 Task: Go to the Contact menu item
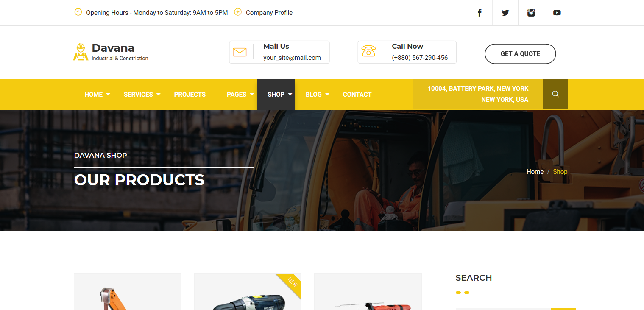[x=357, y=95]
